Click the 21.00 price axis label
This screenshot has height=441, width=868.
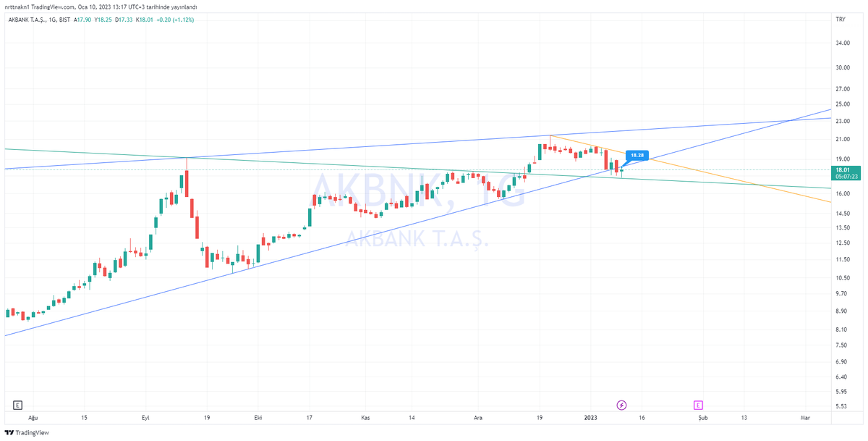(x=843, y=139)
